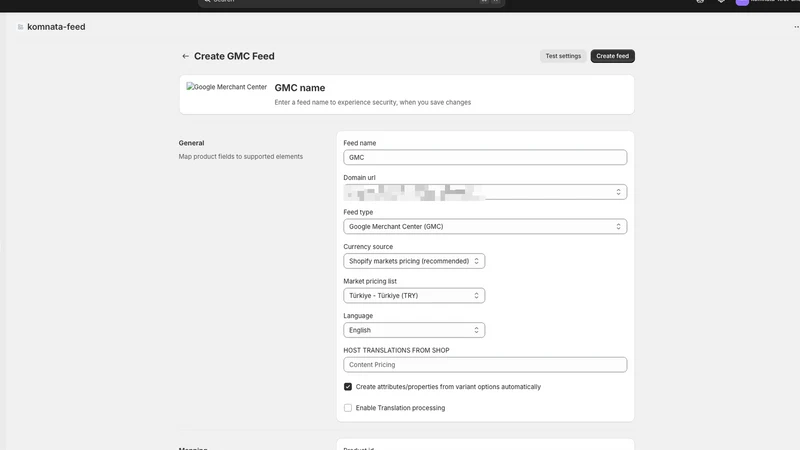Open the Market pricing list dropdown
800x450 pixels.
pyautogui.click(x=414, y=295)
